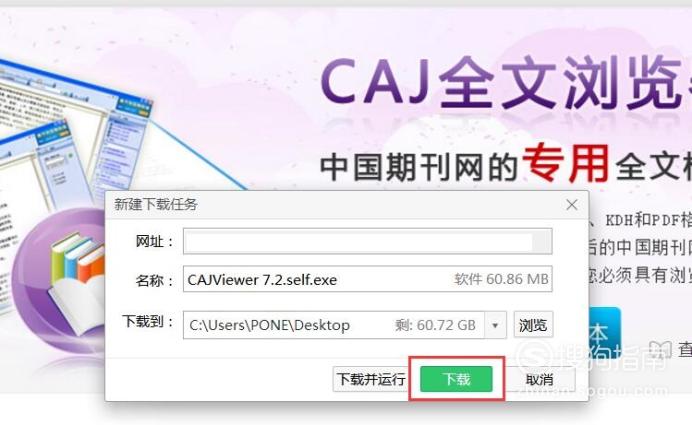Expand the download location dropdown arrow

495,325
